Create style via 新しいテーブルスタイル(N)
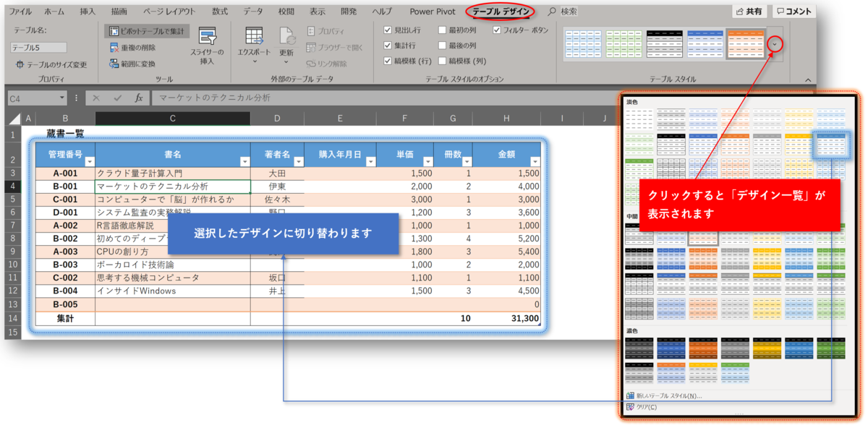 pos(669,394)
